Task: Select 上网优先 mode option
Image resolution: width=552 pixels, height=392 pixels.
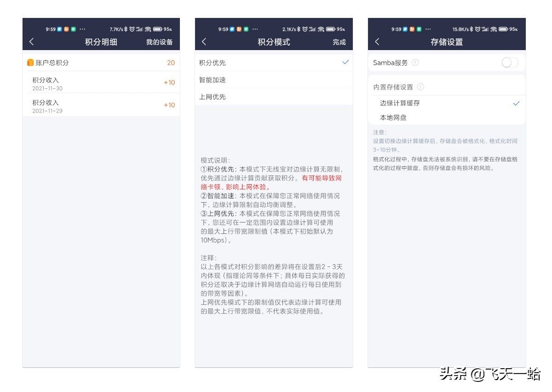Action: click(x=213, y=97)
